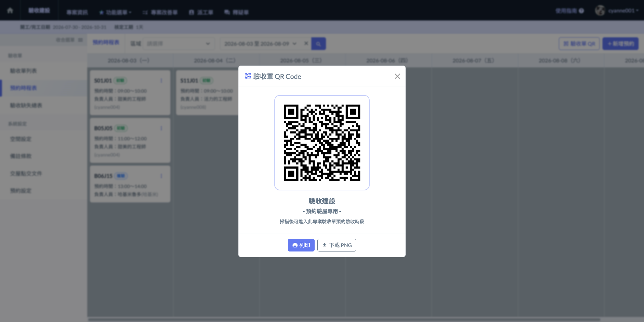The image size is (644, 322).
Task: Click the horizontal scrollbar below the schedule
Action: [344, 319]
